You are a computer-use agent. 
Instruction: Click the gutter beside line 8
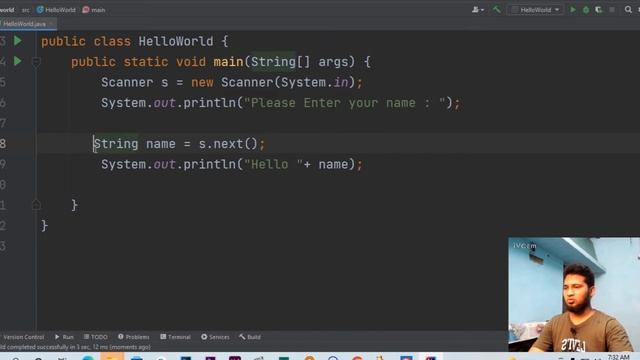(18, 144)
